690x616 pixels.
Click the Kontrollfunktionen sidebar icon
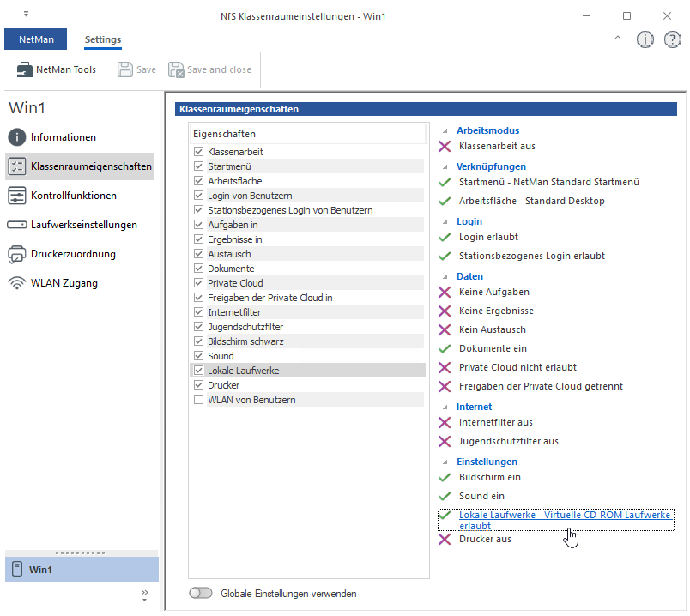coord(17,196)
